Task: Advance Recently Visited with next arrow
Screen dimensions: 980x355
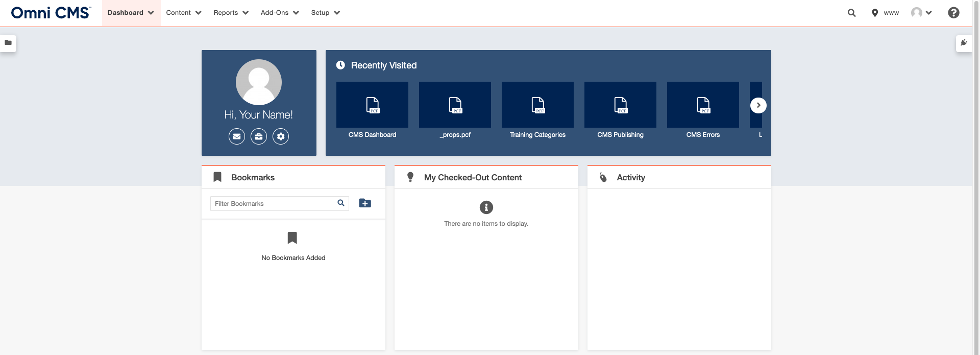Action: point(758,105)
